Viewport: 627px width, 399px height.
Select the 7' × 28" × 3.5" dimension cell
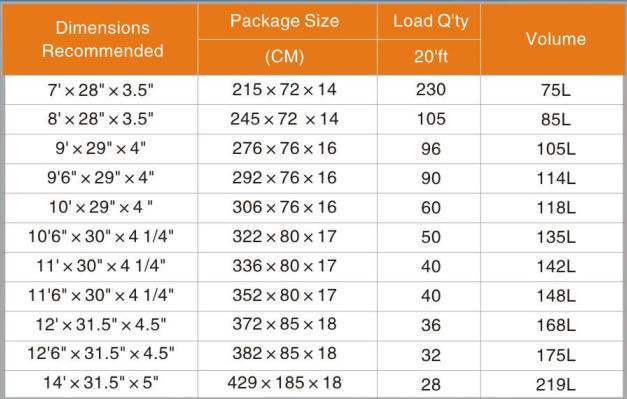tap(101, 90)
